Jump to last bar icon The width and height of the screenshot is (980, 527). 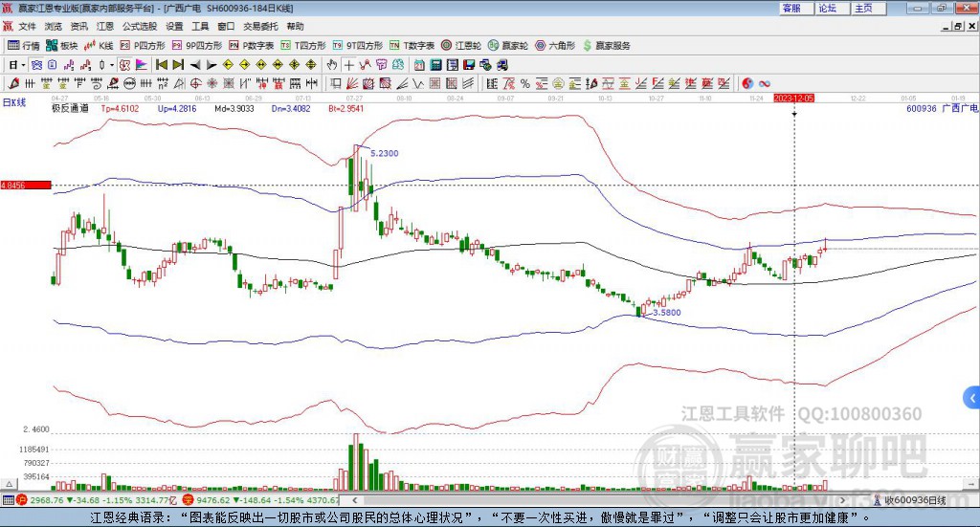pos(178,65)
